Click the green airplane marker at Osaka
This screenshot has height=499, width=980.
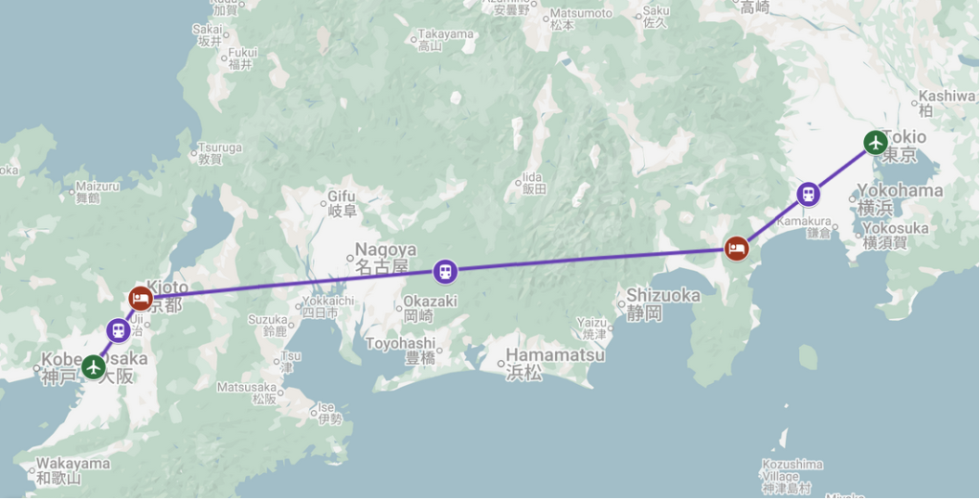[x=94, y=367]
